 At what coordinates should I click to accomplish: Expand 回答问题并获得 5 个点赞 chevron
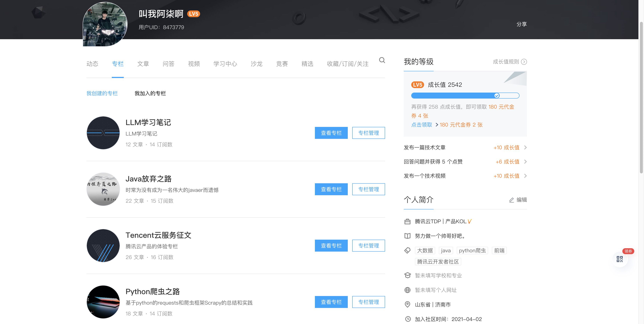[x=525, y=162]
